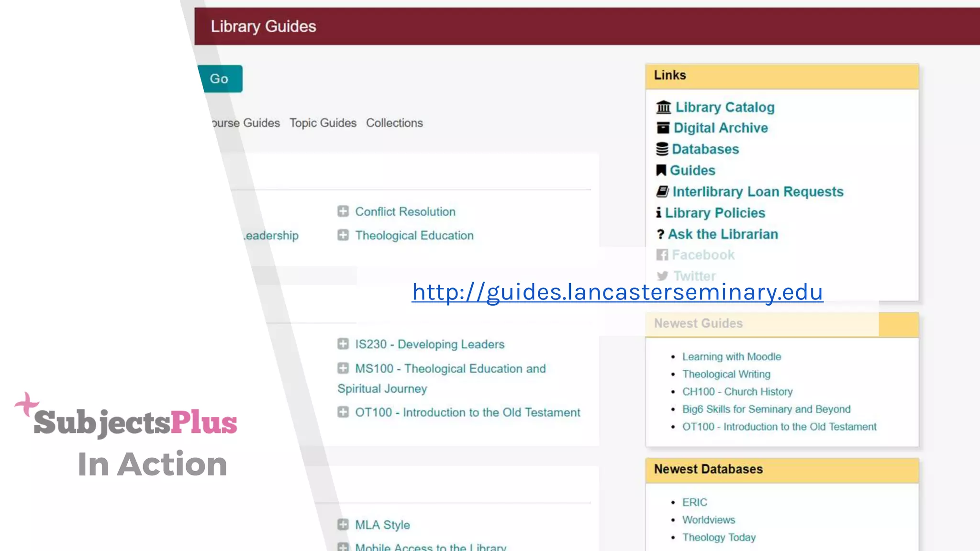
Task: Click the Twitter bird icon
Action: click(x=662, y=276)
